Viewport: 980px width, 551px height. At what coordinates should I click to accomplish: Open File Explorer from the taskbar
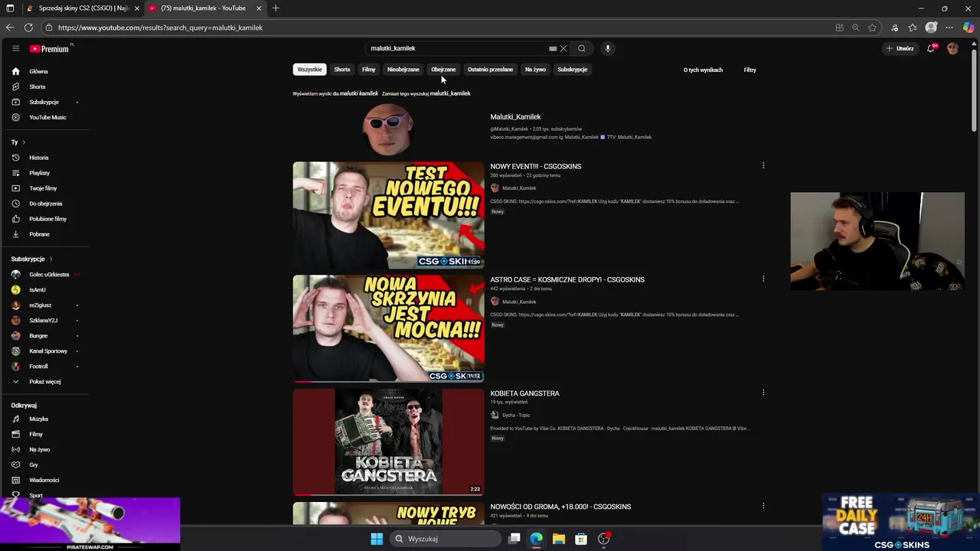559,539
